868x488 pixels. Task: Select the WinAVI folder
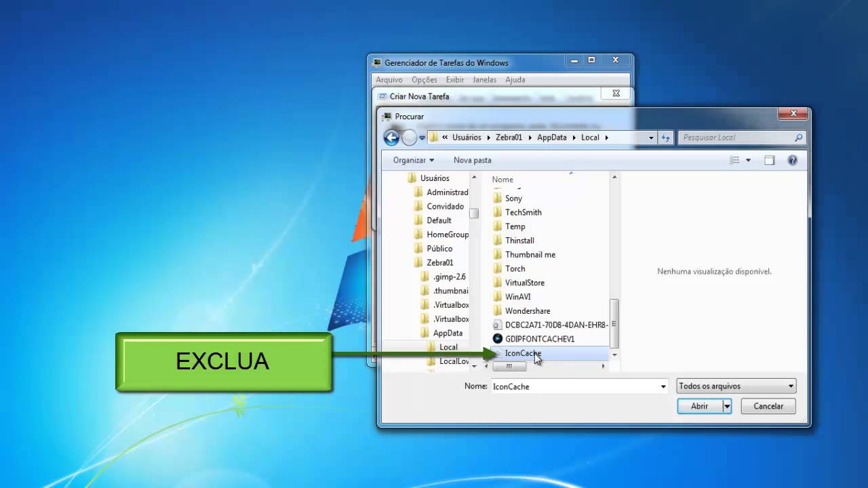[517, 297]
